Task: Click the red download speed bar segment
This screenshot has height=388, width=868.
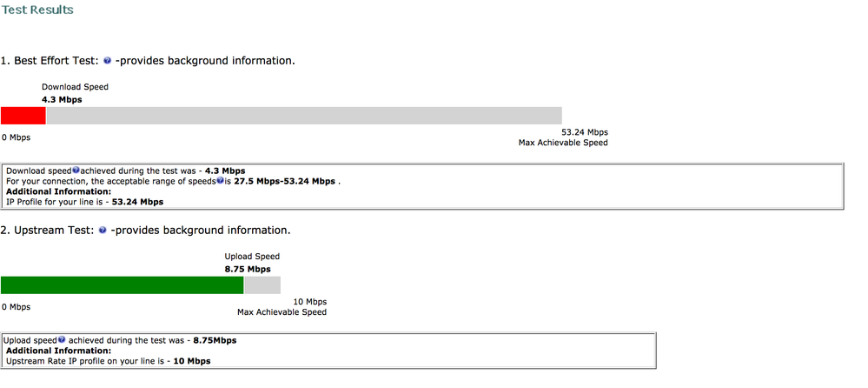Action: [23, 116]
